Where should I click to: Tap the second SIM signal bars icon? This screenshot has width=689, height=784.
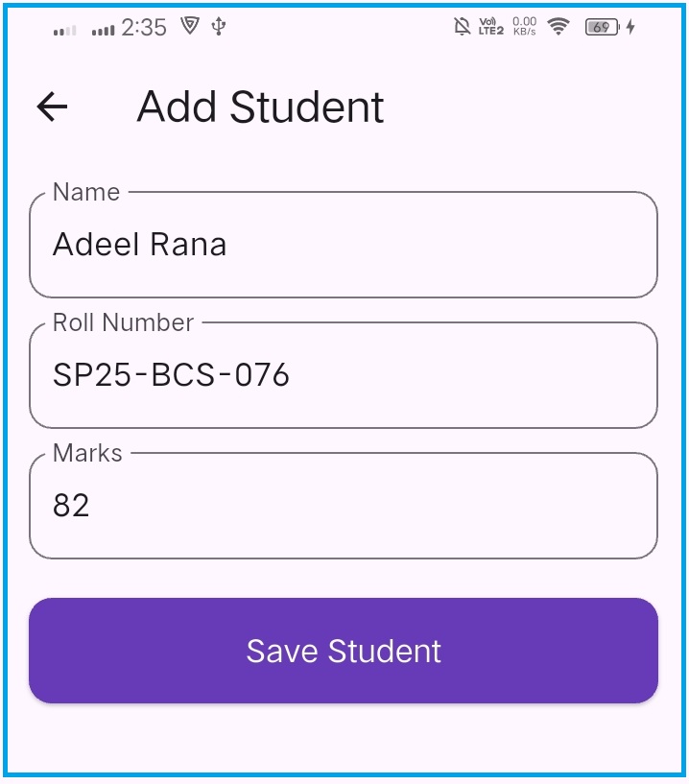104,30
